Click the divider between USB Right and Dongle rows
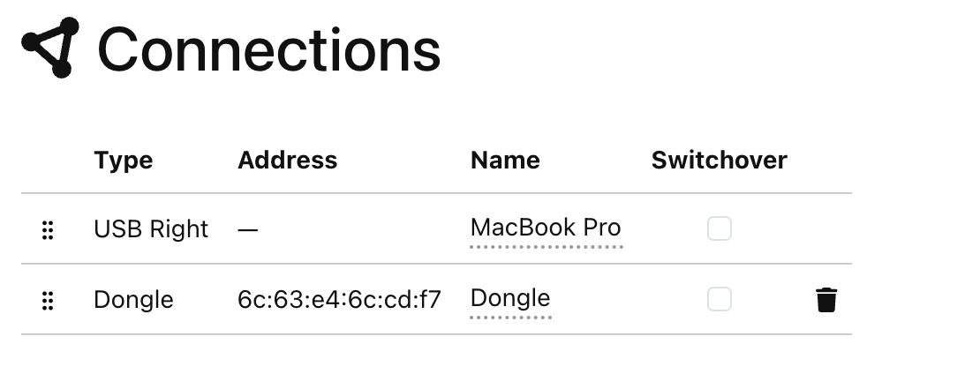This screenshot has width=980, height=374. (436, 264)
